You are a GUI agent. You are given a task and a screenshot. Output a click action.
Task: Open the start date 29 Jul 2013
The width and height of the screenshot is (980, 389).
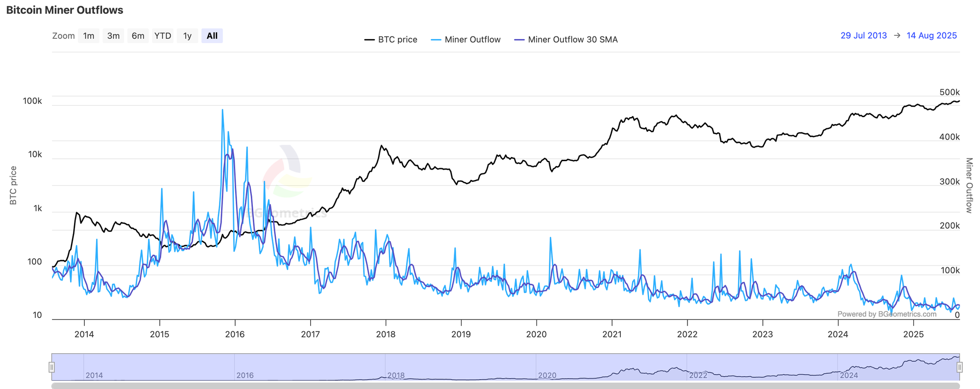click(863, 35)
